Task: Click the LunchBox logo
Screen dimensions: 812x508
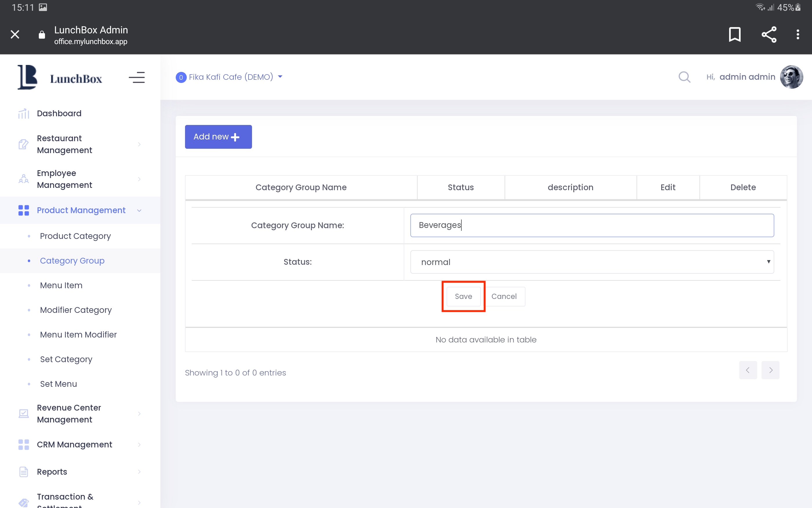Action: (x=60, y=78)
